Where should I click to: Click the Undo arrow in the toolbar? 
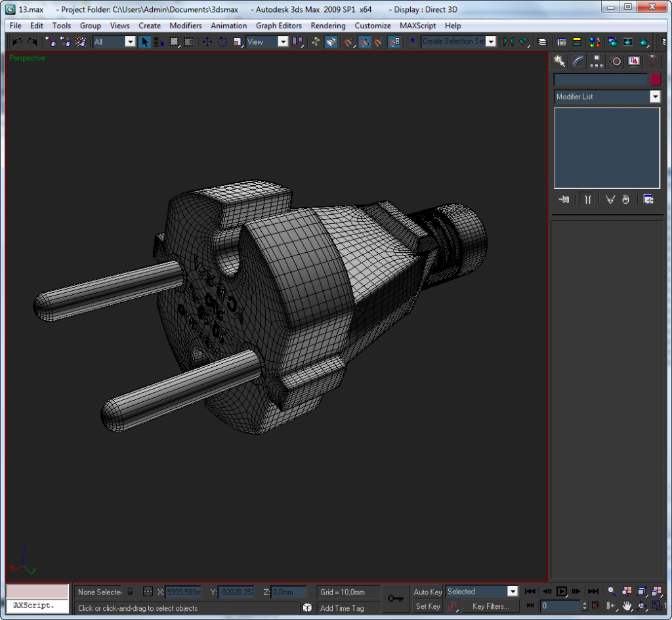[x=17, y=42]
